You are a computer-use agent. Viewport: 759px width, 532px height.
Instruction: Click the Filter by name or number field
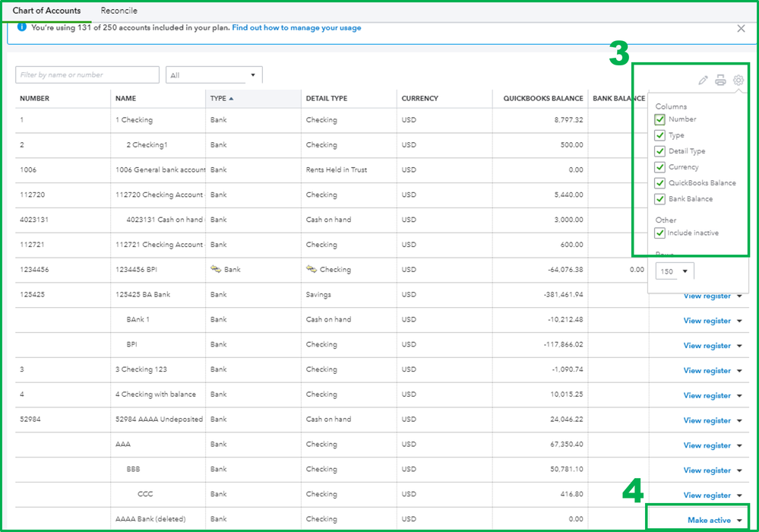[x=87, y=75]
